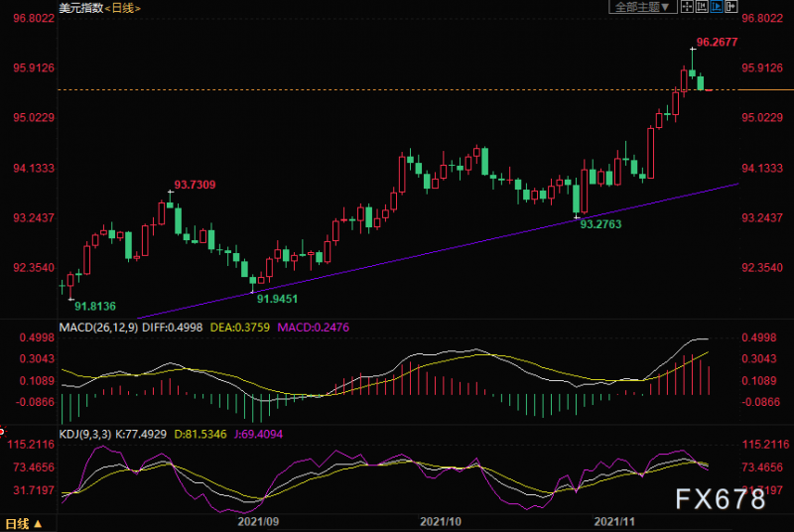This screenshot has height=532, width=794.
Task: Select the orange dashed current-price line
Action: click(397, 89)
